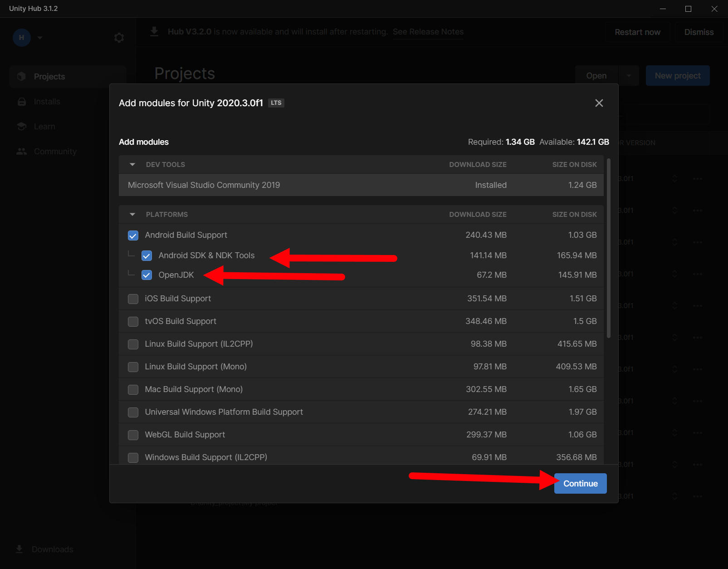Select Microsoft Visual Studio Community 2019 row
The image size is (728, 569).
click(x=361, y=185)
